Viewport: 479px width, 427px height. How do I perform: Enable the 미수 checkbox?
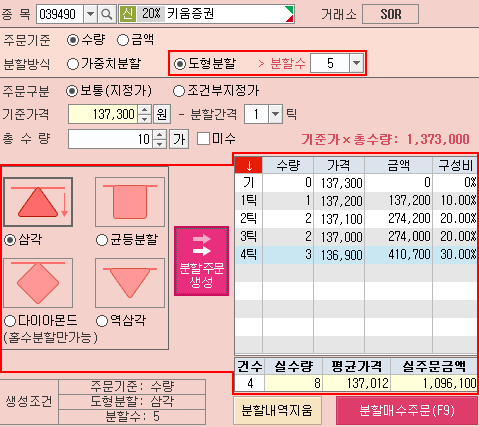203,139
